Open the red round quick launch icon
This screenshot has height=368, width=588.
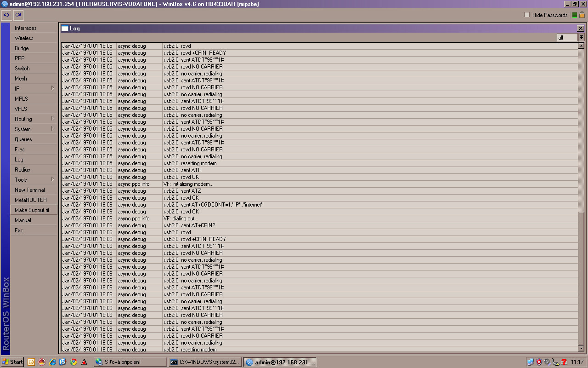[42, 362]
